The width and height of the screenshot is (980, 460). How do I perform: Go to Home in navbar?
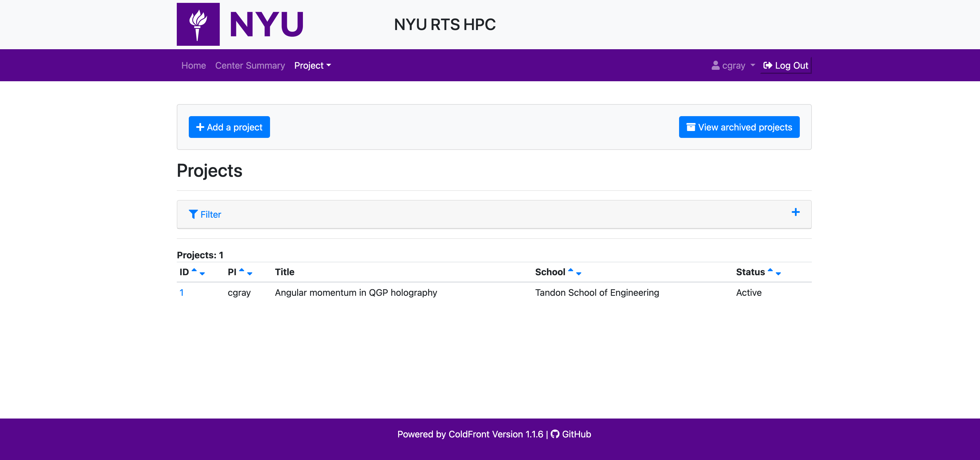click(x=193, y=66)
